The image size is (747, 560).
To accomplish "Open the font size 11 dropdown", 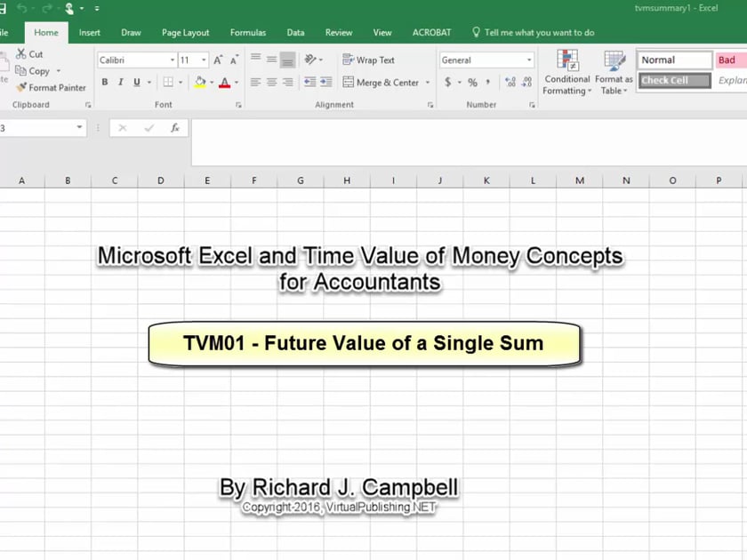I will (x=204, y=60).
